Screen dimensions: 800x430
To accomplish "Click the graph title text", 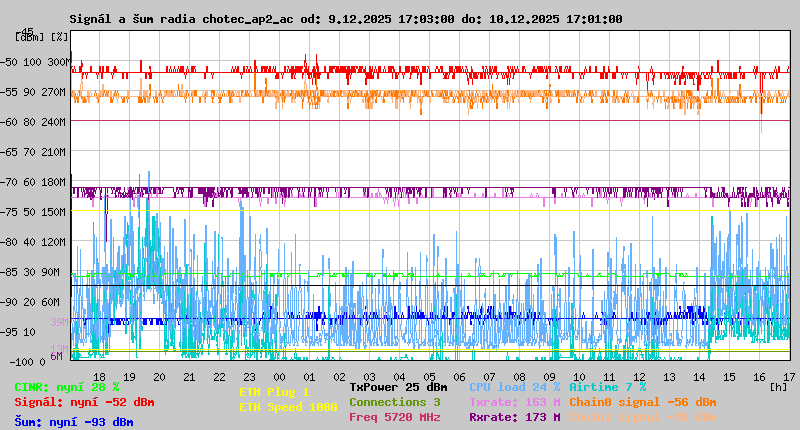I will tap(346, 19).
